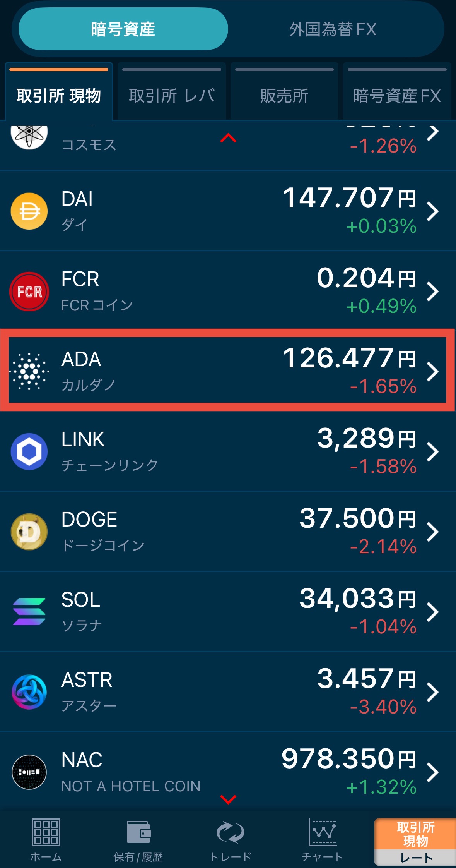Expand DAI details via right chevron
The width and height of the screenshot is (456, 868).
pos(433,211)
